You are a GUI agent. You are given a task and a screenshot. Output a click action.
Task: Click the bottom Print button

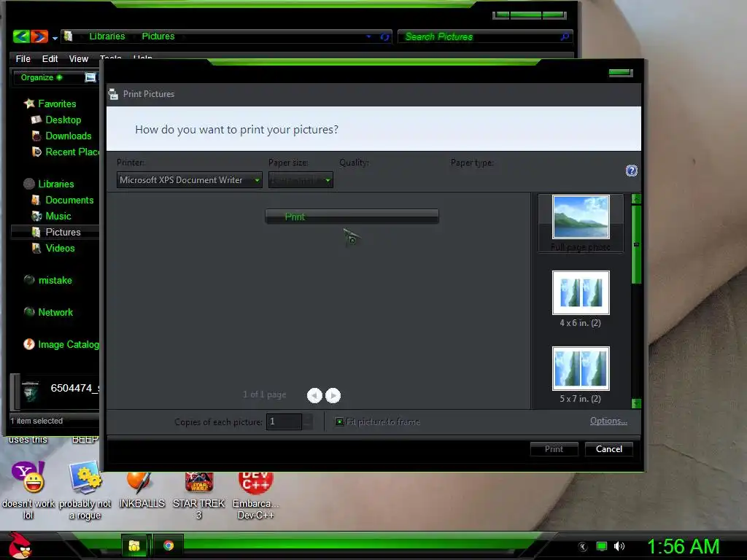pyautogui.click(x=554, y=449)
